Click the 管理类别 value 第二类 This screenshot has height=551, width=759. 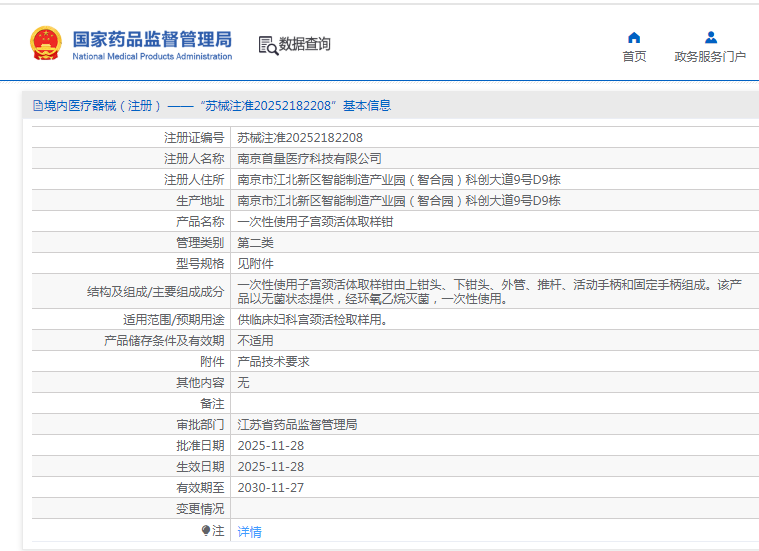pos(255,242)
